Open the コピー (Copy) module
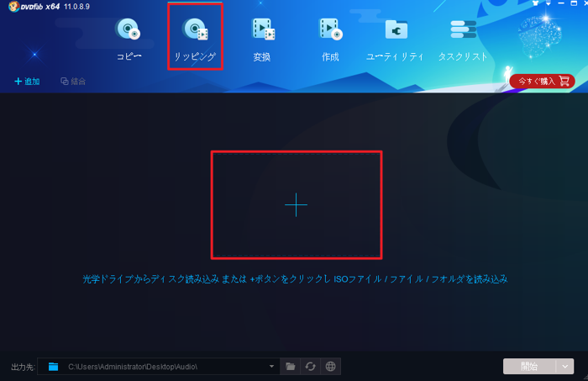Viewport: 588px width, 381px height. [129, 40]
